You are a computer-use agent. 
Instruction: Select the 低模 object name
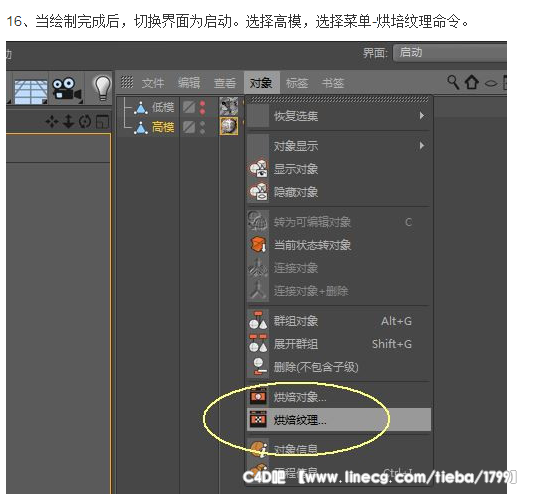point(163,107)
